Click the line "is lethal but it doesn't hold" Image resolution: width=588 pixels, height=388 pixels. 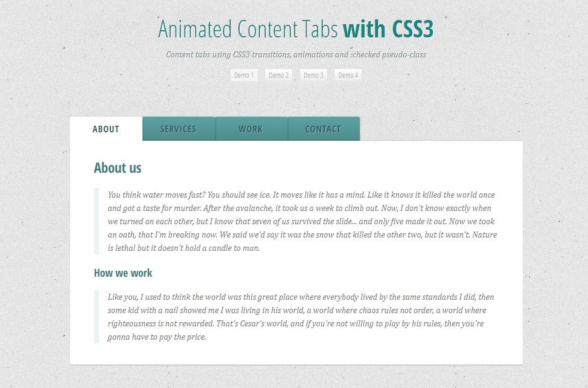(184, 248)
